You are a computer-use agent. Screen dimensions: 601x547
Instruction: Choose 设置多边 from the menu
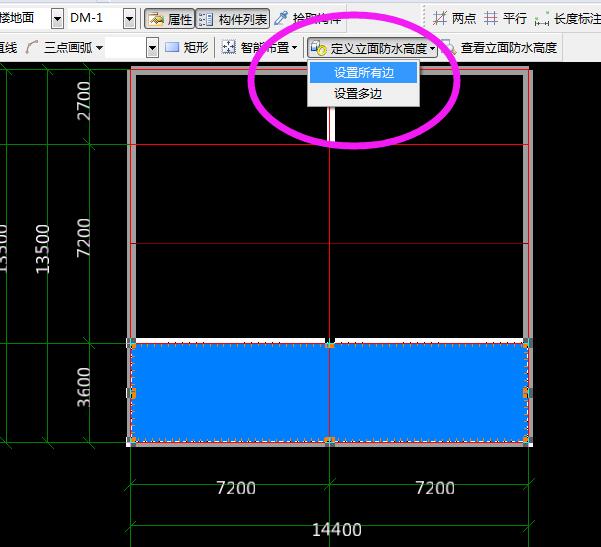pos(363,94)
